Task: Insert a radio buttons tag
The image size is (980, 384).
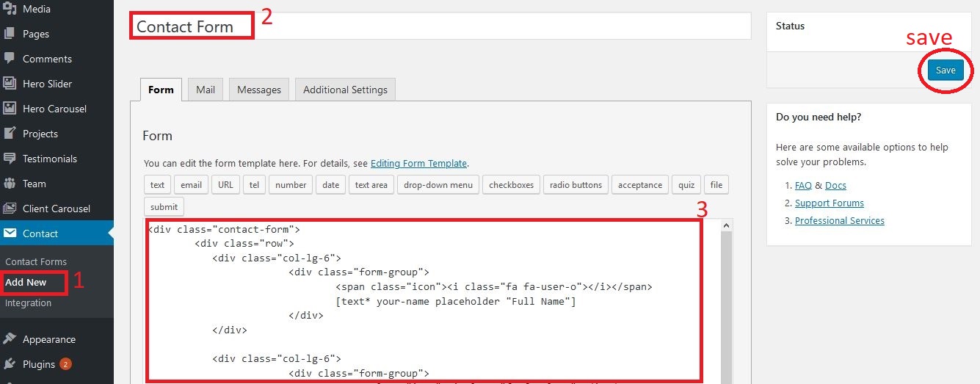Action: [x=576, y=185]
